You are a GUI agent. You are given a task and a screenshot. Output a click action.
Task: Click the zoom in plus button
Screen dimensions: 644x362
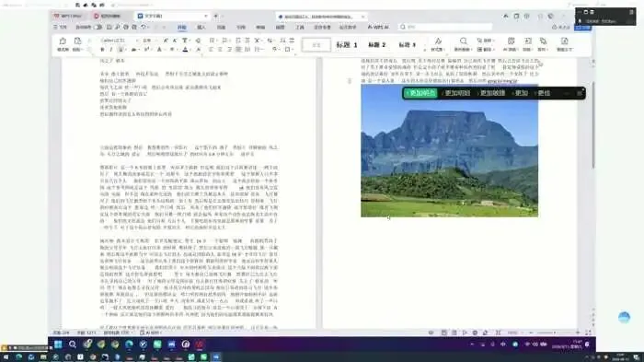pos(578,333)
